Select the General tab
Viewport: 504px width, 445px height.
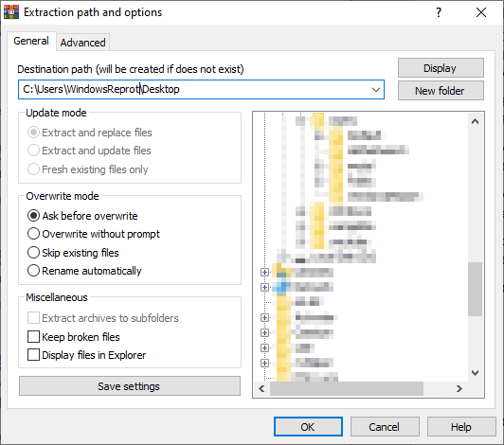(31, 41)
